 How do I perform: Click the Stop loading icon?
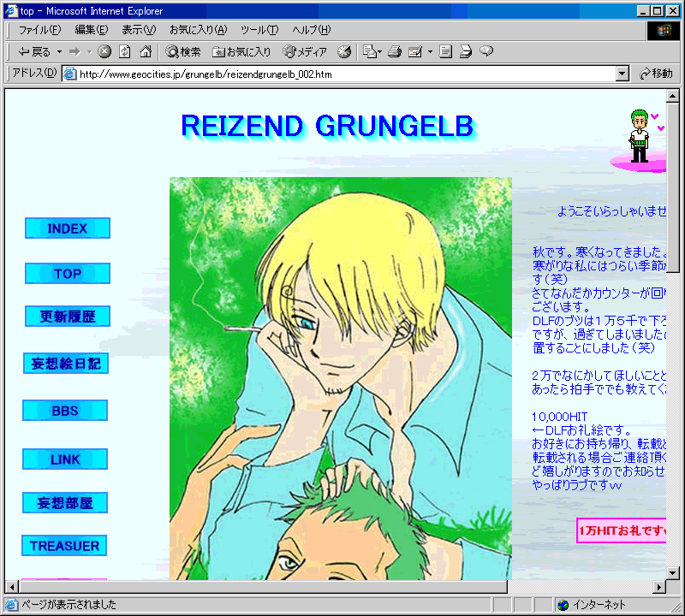pos(104,51)
